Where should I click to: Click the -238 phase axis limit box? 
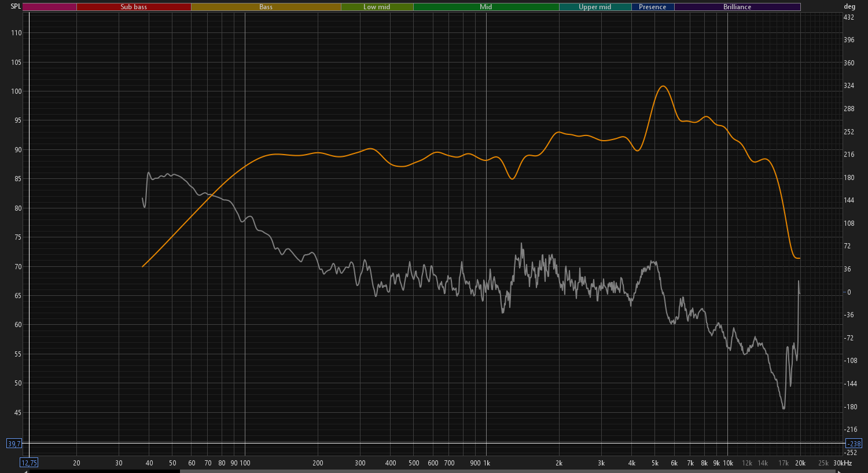(x=854, y=444)
